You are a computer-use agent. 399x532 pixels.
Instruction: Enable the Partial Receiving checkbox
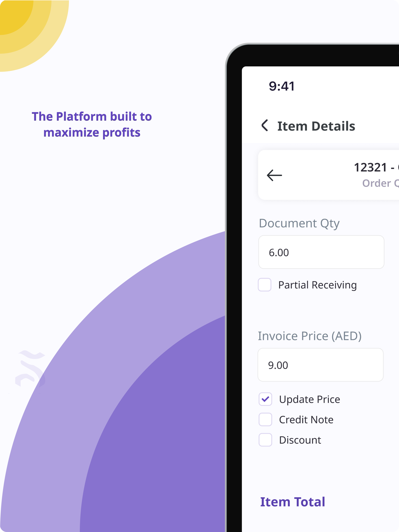point(265,285)
